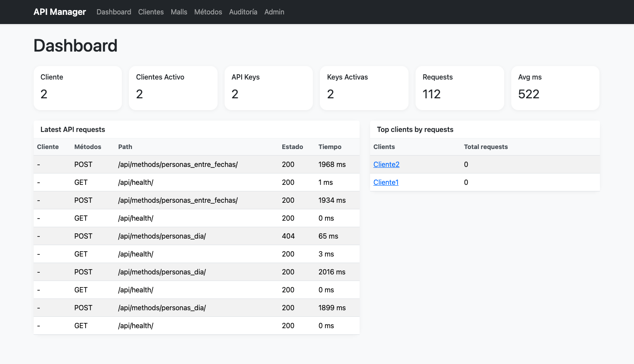Image resolution: width=634 pixels, height=364 pixels.
Task: Click the Métodos column header
Action: (x=88, y=147)
